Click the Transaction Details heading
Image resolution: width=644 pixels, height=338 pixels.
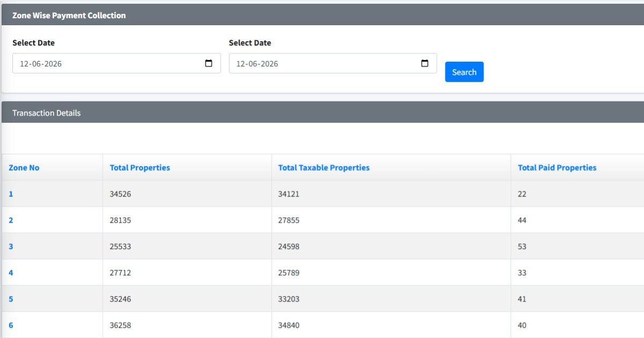tap(46, 113)
